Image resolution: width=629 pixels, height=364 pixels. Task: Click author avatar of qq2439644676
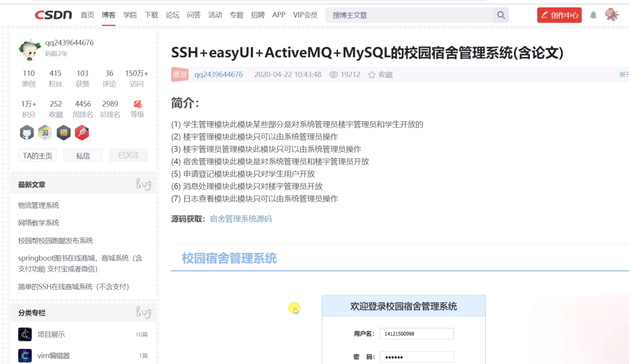29,50
